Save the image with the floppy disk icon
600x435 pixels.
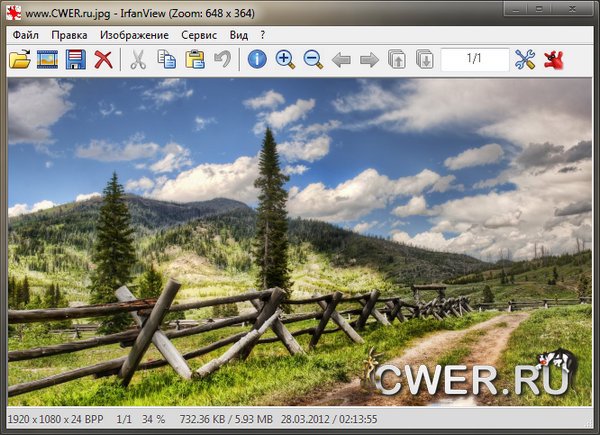pyautogui.click(x=75, y=59)
